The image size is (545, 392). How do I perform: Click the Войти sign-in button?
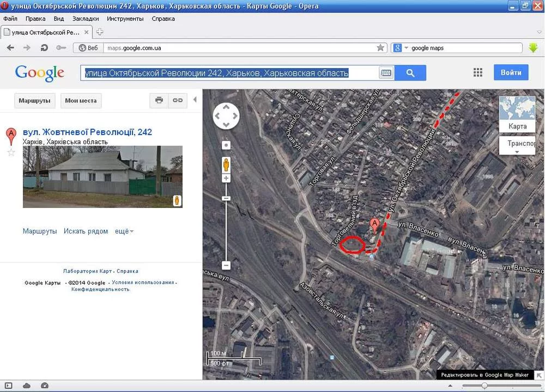[x=511, y=72]
